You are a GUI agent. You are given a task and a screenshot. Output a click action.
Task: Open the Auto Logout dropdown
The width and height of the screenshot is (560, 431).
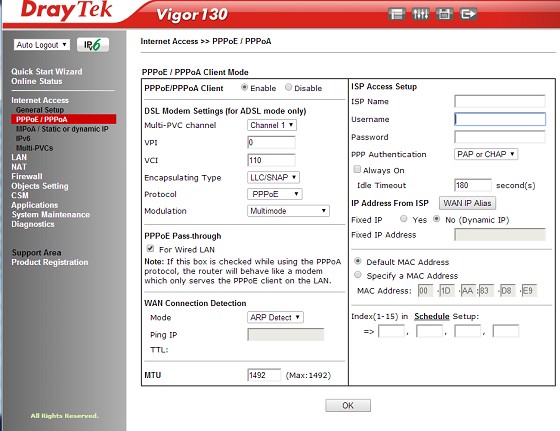tap(42, 45)
